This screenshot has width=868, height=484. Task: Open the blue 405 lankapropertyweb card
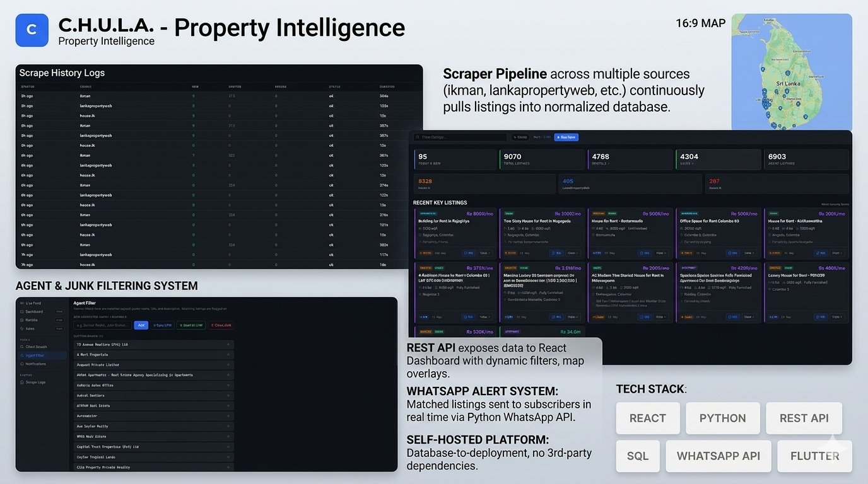[x=630, y=183]
